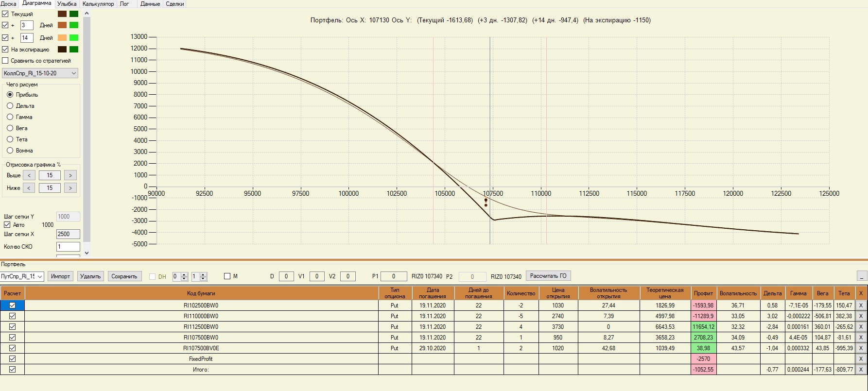Toggle the Расчет checkbox for RI110000BW0
Image resolution: width=868 pixels, height=391 pixels.
click(13, 316)
